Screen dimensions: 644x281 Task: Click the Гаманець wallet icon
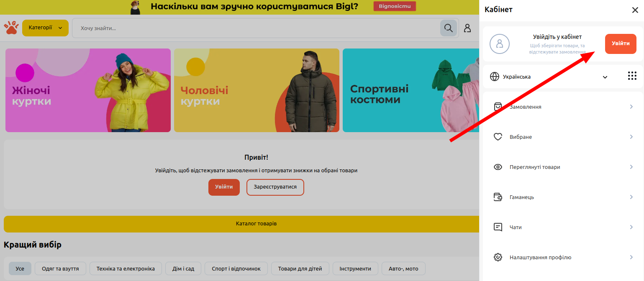click(498, 197)
